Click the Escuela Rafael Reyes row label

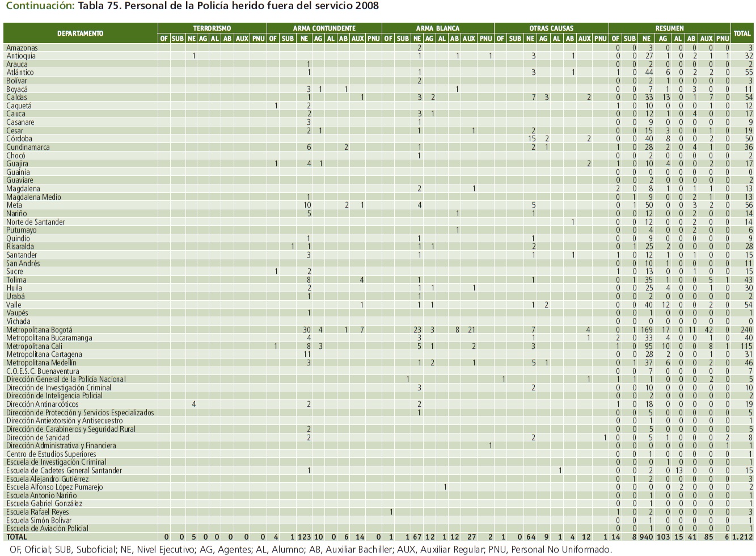[x=37, y=512]
